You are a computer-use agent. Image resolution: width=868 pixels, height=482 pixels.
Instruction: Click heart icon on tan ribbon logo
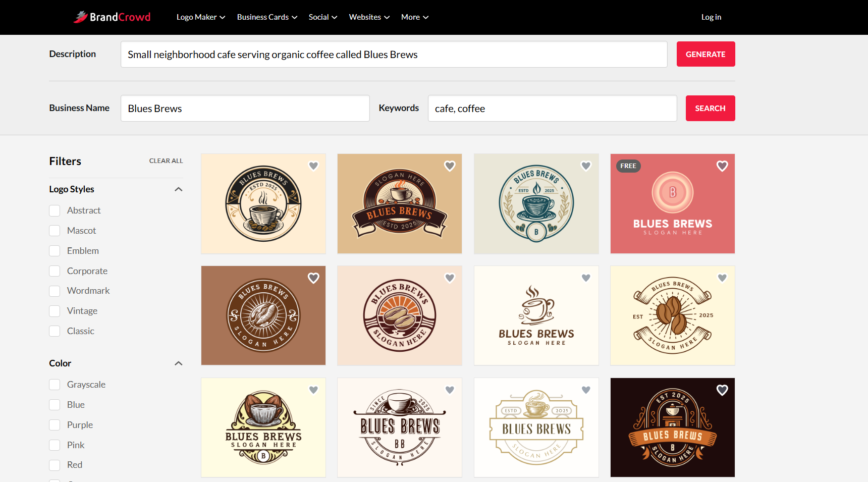450,166
